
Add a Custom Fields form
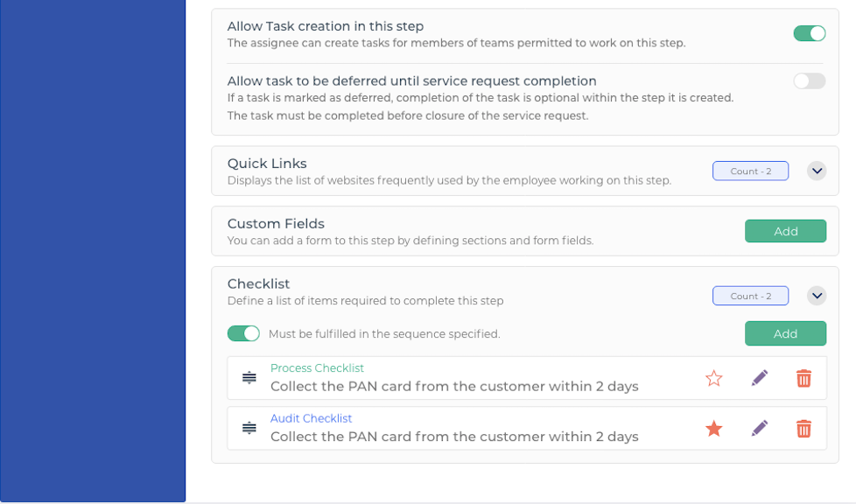[x=785, y=231]
